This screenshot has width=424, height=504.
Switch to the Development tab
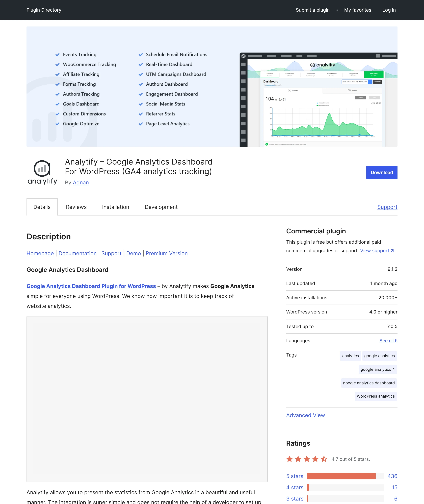click(x=161, y=207)
